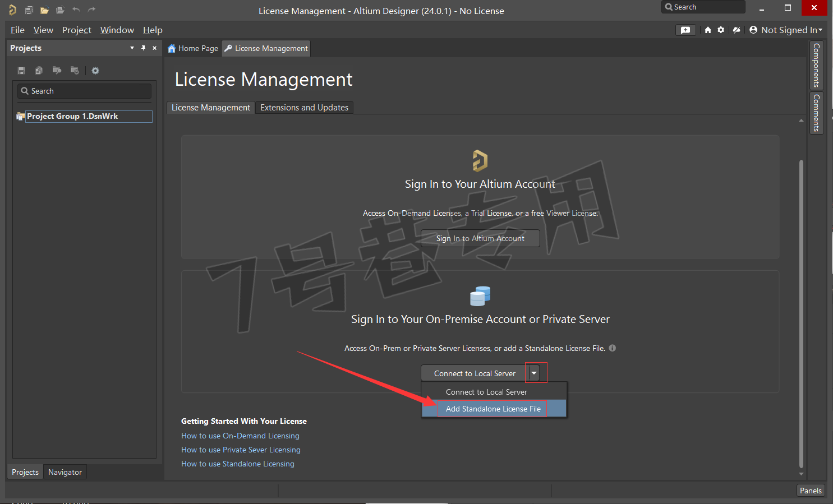Click the Open Project icon in title bar
Screen dimensions: 833x504
(x=60, y=10)
